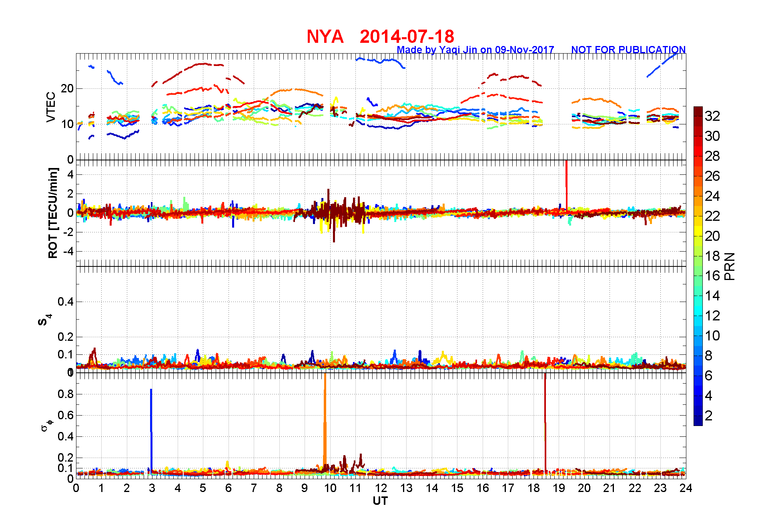Click the PRN colorbar dark red top
The height and width of the screenshot is (532, 762).
pos(698,111)
